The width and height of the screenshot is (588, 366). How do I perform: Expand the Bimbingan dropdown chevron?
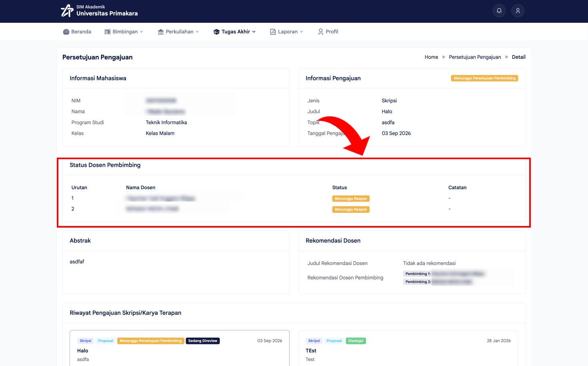(x=141, y=32)
